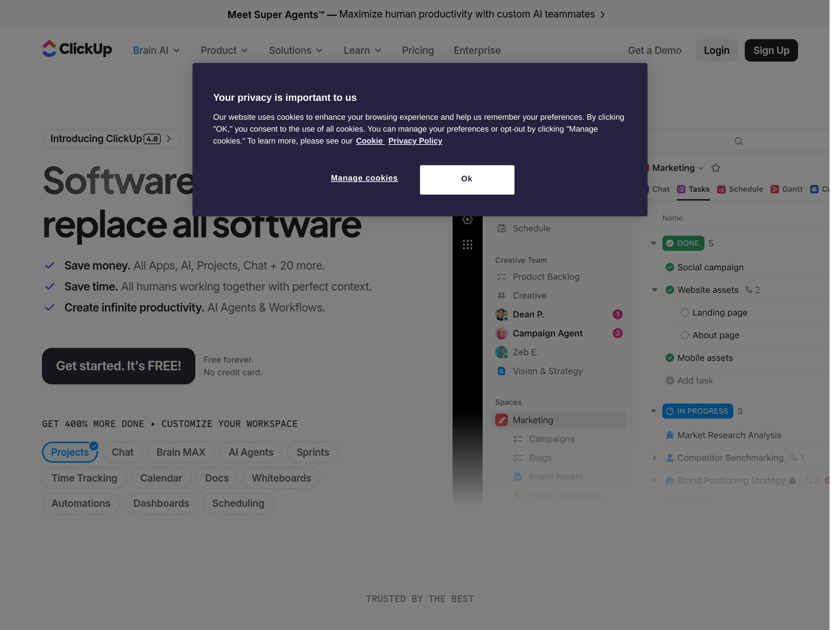Click the Schedule calendar icon in sidebar
Image resolution: width=840 pixels, height=630 pixels.
(x=502, y=228)
